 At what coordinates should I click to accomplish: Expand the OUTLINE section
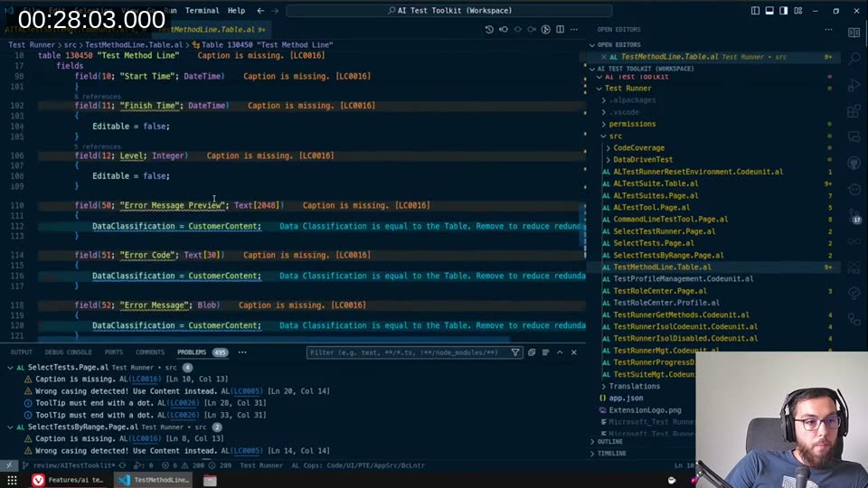coord(610,442)
